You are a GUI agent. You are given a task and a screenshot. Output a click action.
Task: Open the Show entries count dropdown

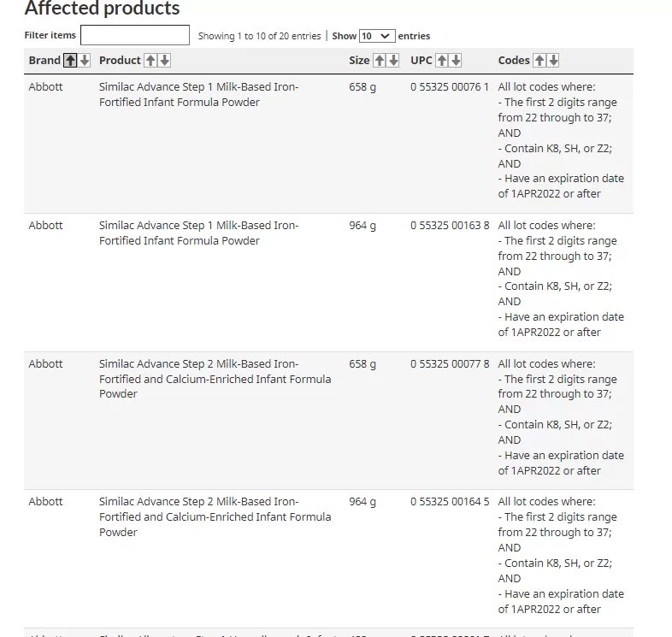click(x=377, y=36)
